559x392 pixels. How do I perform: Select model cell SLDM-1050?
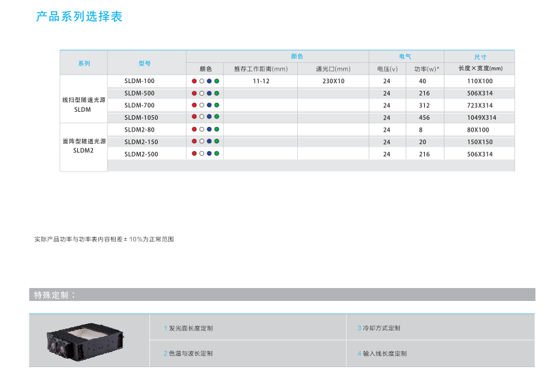coord(141,118)
